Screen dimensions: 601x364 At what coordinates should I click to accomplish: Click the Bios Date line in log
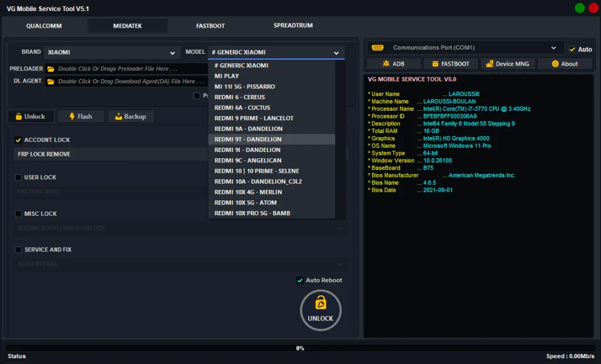410,190
